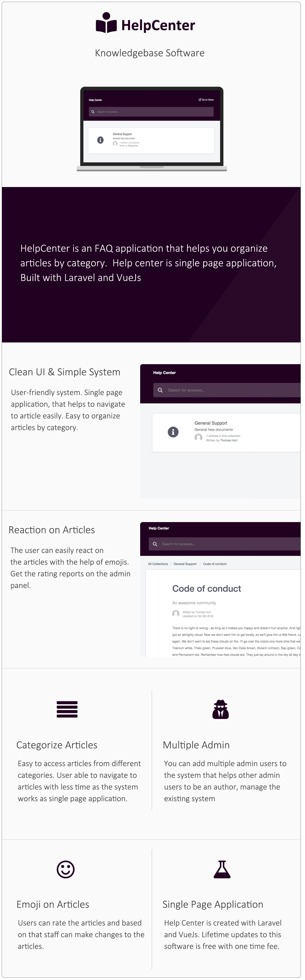Click magnifier icon in Reaction screenshot search
Image resolution: width=305 pixels, height=980 pixels.
pyautogui.click(x=155, y=544)
